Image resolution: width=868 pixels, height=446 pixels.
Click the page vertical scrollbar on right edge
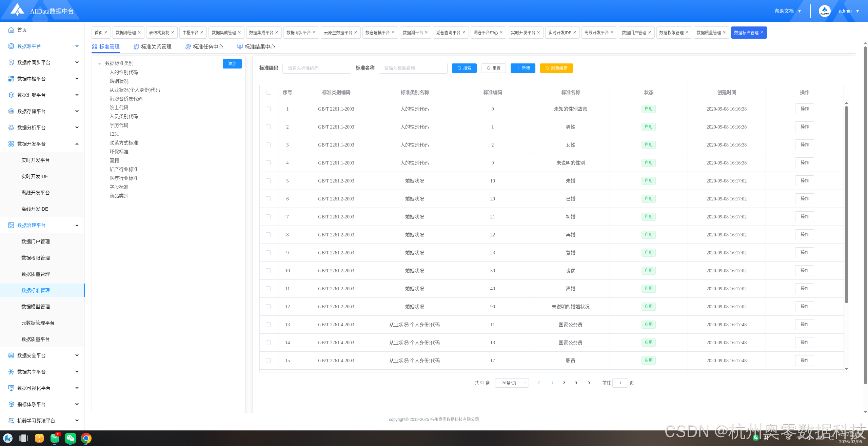865,215
